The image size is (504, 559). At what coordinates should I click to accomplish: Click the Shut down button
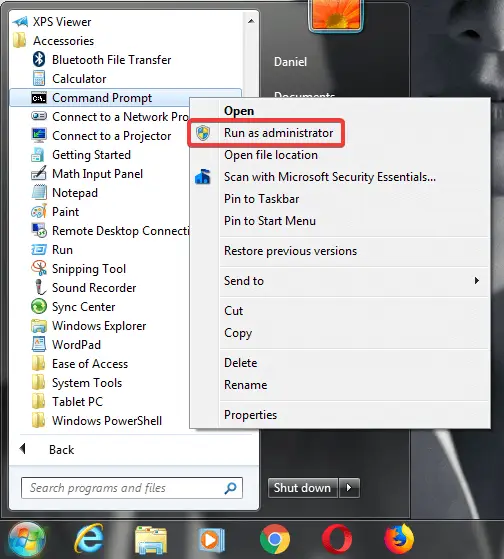(303, 488)
